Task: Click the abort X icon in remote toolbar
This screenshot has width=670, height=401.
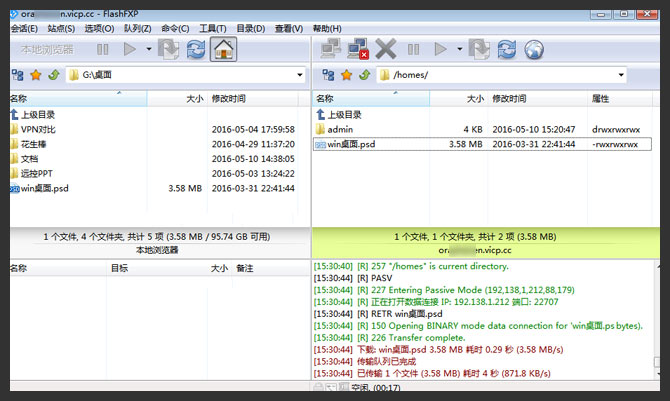Action: pos(386,48)
